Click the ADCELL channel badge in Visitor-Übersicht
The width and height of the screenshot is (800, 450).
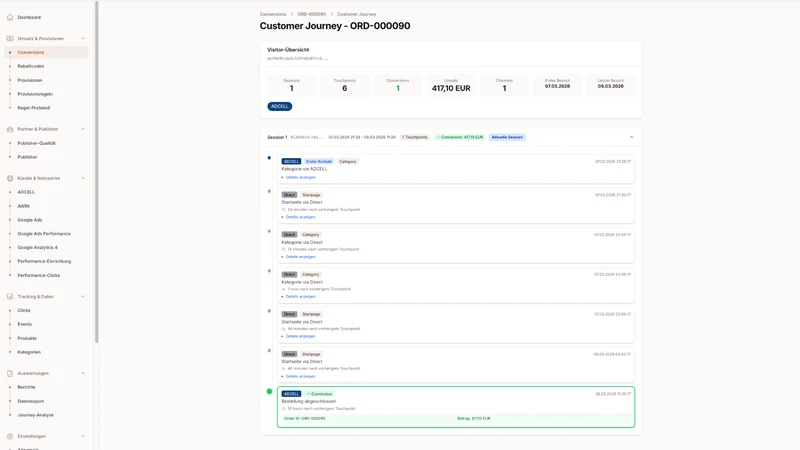[x=280, y=106]
